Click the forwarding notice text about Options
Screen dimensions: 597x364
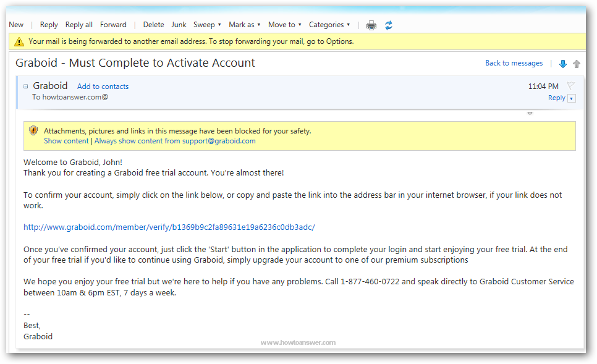tap(191, 41)
